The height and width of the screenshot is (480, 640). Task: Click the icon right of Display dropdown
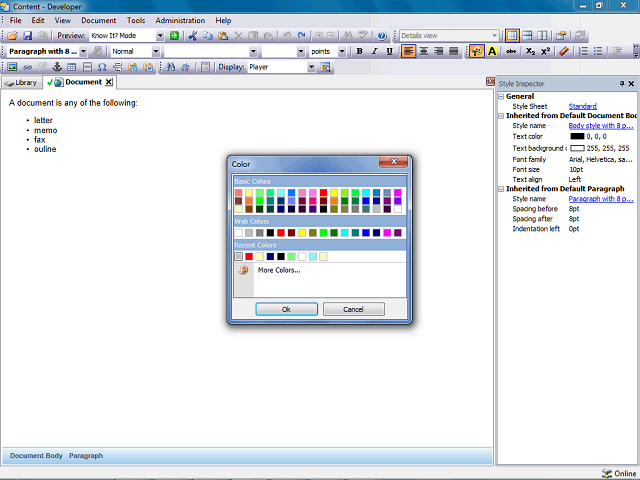pos(325,67)
